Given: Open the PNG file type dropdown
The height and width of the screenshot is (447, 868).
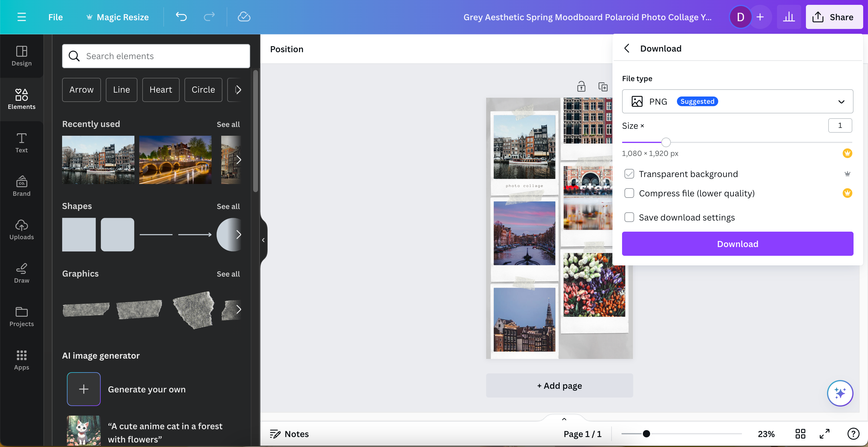Looking at the screenshot, I should [x=737, y=101].
